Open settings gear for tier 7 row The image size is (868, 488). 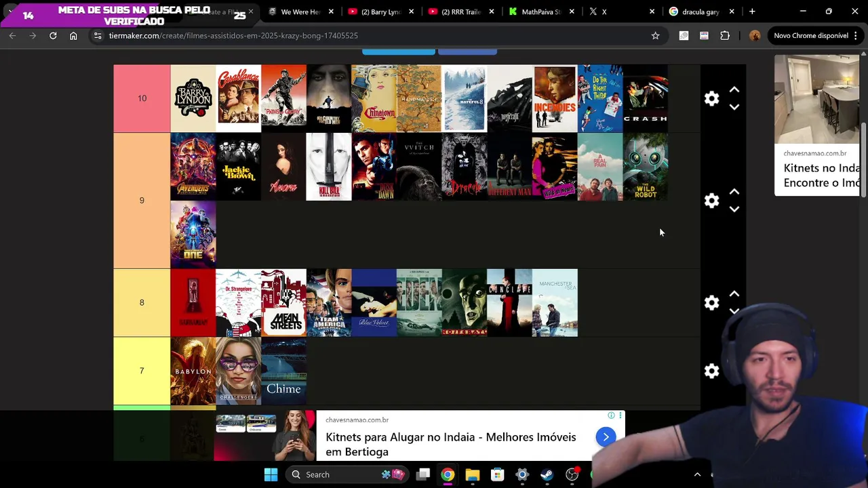coord(711,371)
